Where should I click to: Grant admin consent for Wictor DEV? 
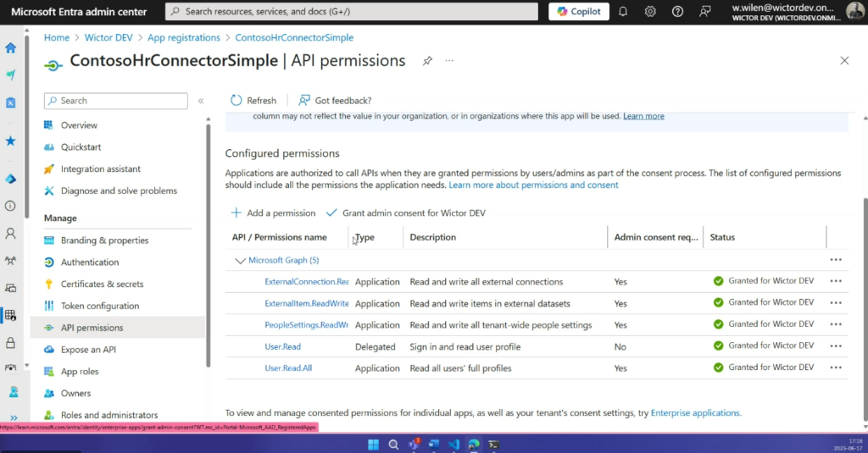tap(406, 213)
